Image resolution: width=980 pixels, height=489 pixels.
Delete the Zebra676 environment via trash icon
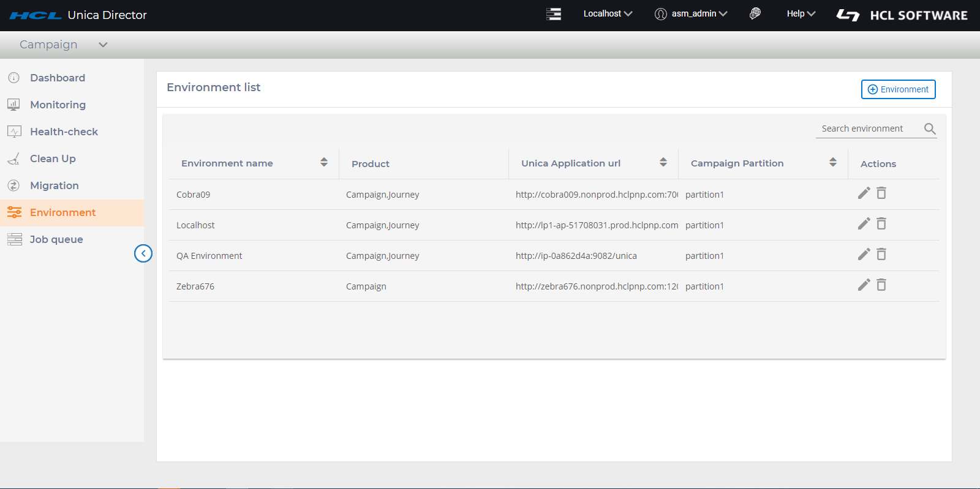(x=881, y=285)
